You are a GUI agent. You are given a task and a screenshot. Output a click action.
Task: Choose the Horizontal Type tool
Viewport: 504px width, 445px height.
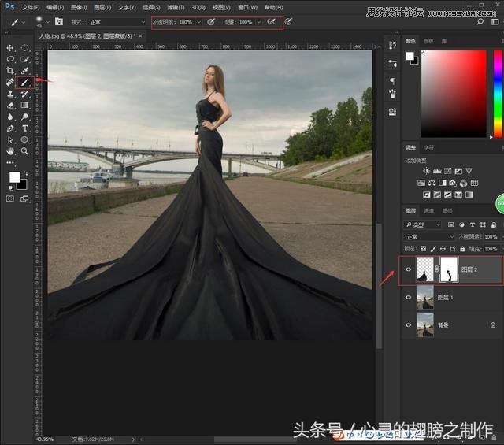click(x=25, y=128)
